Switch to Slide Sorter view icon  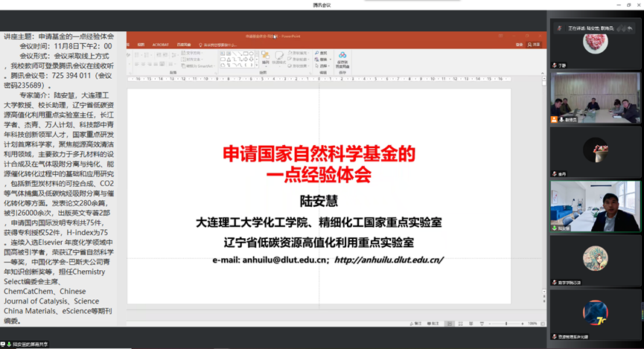(462, 324)
